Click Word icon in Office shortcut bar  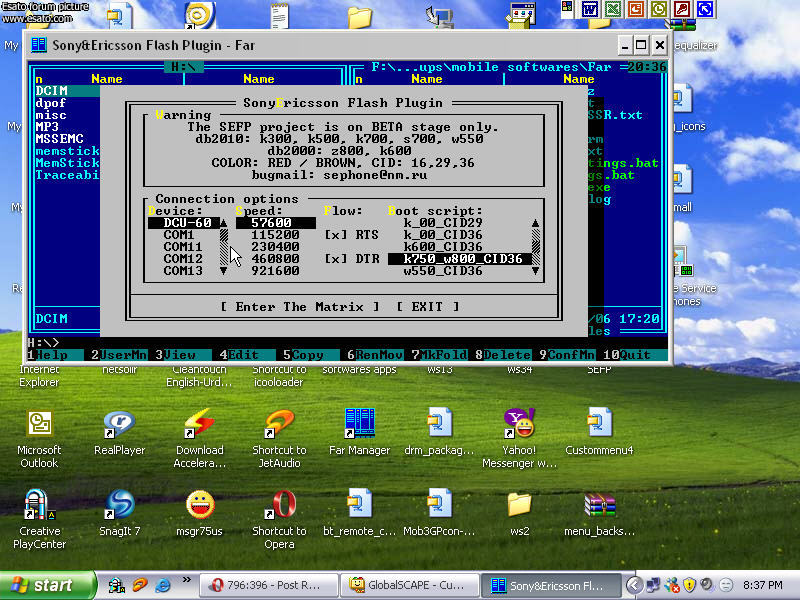590,9
